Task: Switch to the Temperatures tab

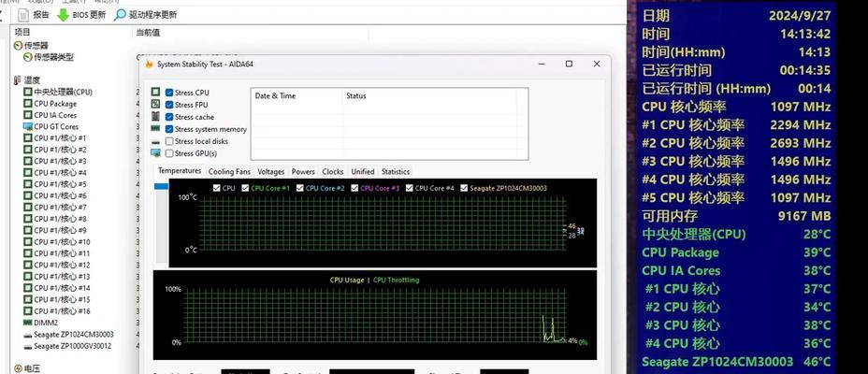Action: click(x=180, y=171)
